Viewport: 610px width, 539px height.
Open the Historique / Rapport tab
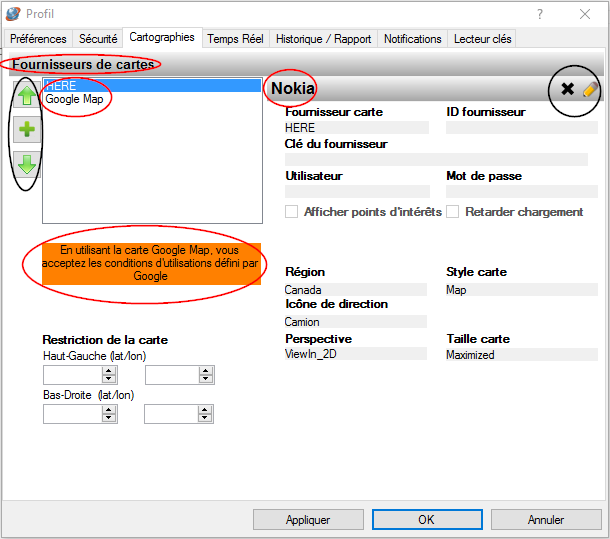(323, 39)
